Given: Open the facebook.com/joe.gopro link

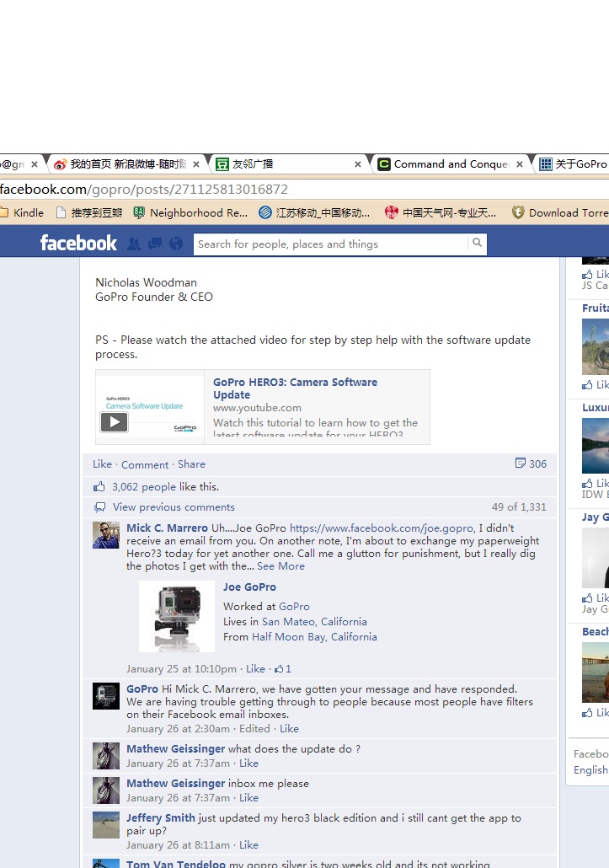Looking at the screenshot, I should point(382,528).
